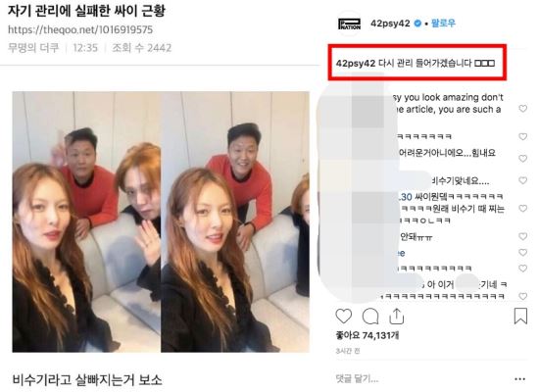The width and height of the screenshot is (539, 392).
Task: Follow 42psy42 with the 팔로우 link
Action: pos(443,24)
